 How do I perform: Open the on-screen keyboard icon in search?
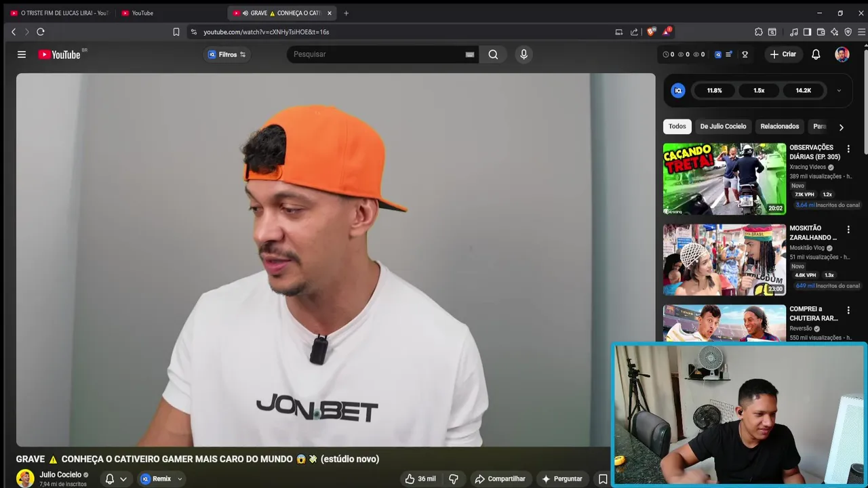(469, 54)
